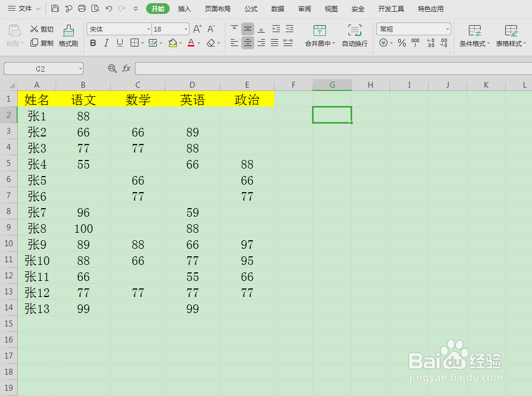Click the Print icon
Screen dimensions: 532x396
[82, 9]
